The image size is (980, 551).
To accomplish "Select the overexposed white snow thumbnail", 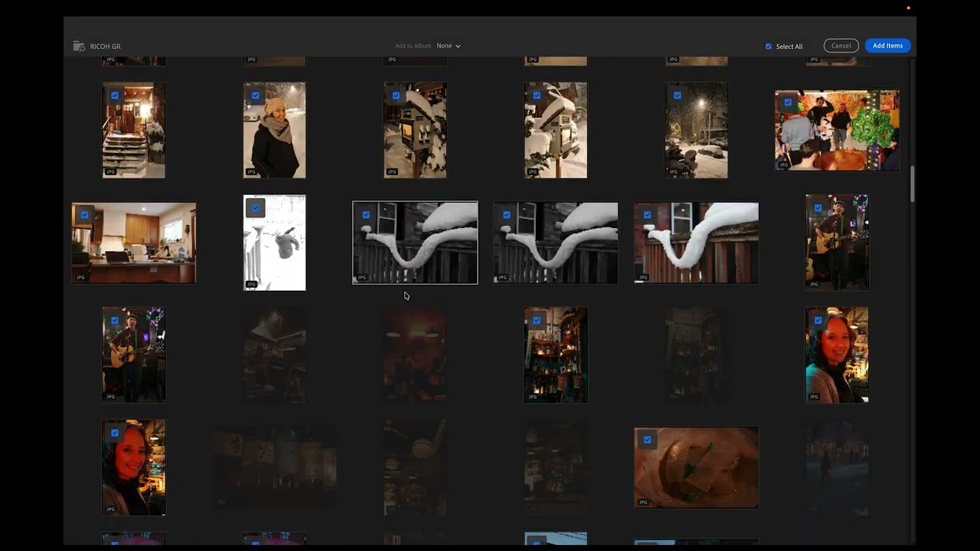I will click(274, 243).
